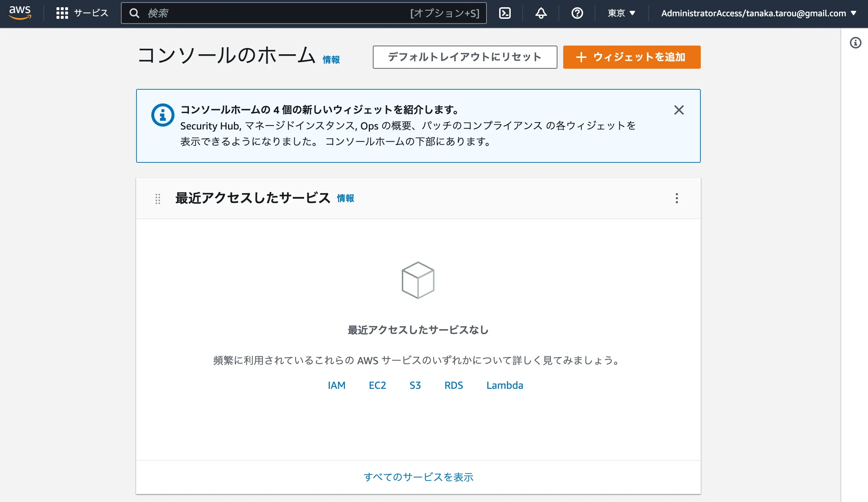Click the drag handle of recent services widget
Screen dimensions: 868x502
[158, 199]
